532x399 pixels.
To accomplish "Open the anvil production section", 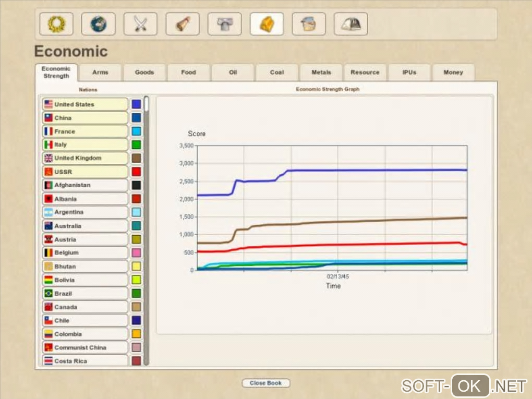I will (x=225, y=24).
